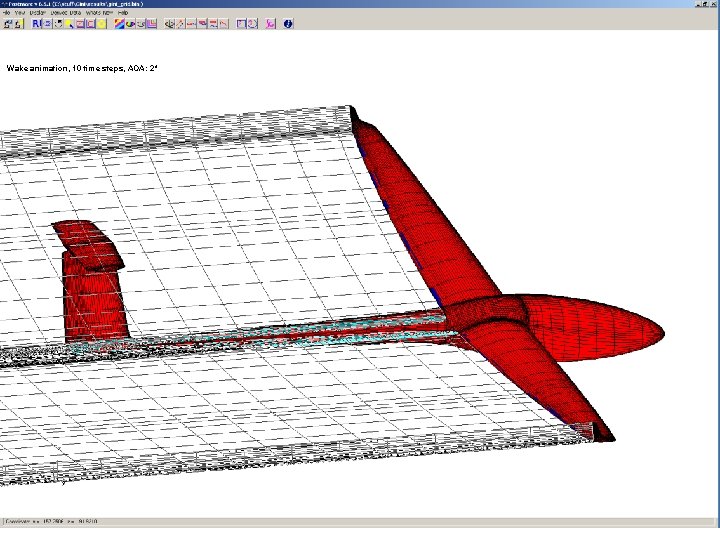Image resolution: width=720 pixels, height=540 pixels.
Task: Open the What's New menu
Action: click(x=99, y=13)
